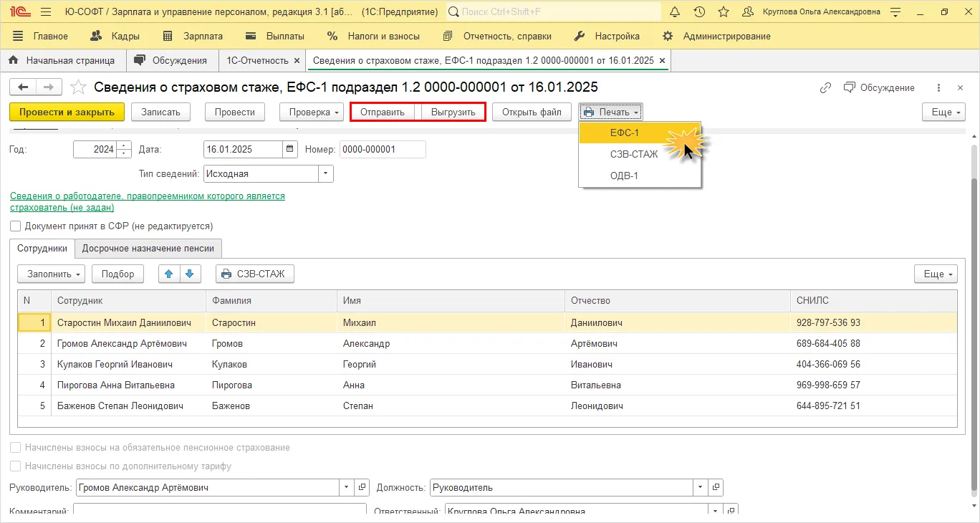Viewport: 980px width, 523px height.
Task: Open Ответственный field open-form icon
Action: (x=729, y=511)
